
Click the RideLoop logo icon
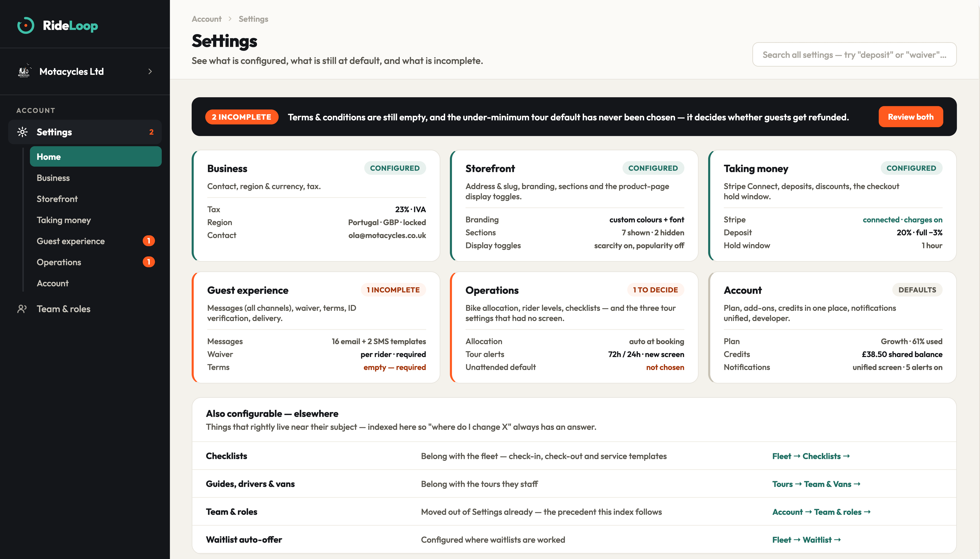click(x=26, y=25)
